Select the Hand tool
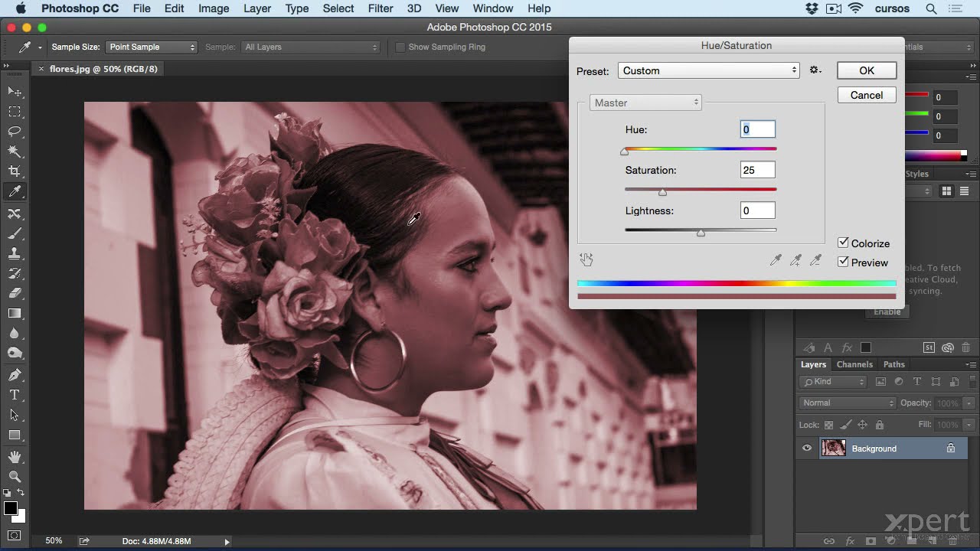Image resolution: width=980 pixels, height=551 pixels. click(x=15, y=457)
